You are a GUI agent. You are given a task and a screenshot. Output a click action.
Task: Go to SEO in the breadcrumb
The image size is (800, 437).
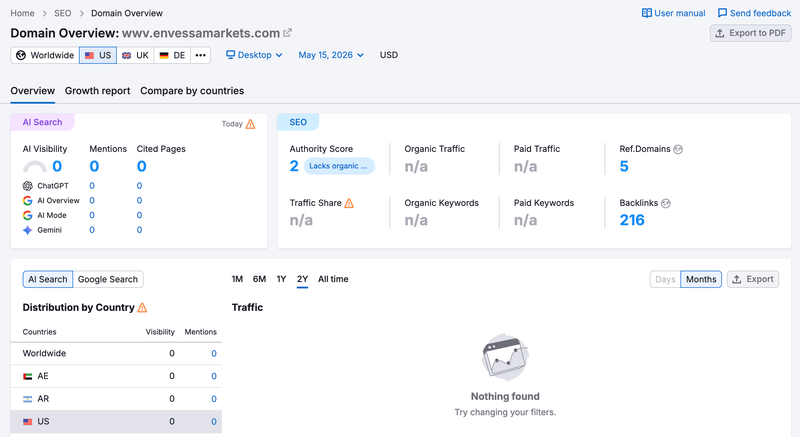(63, 13)
